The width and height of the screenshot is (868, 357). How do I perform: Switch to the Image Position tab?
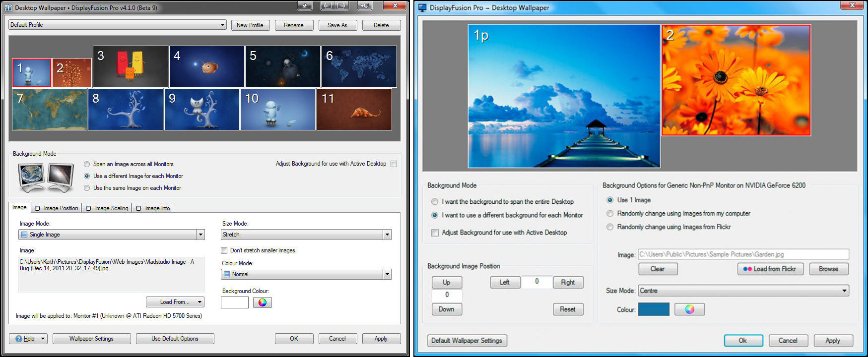[x=56, y=208]
